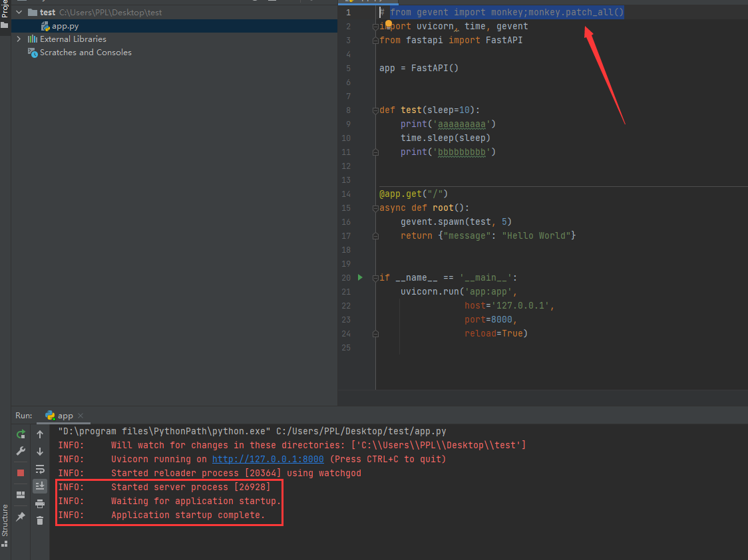Screen dimensions: 748x560
Task: Select Scratches and Consoles in project view
Action: point(86,52)
